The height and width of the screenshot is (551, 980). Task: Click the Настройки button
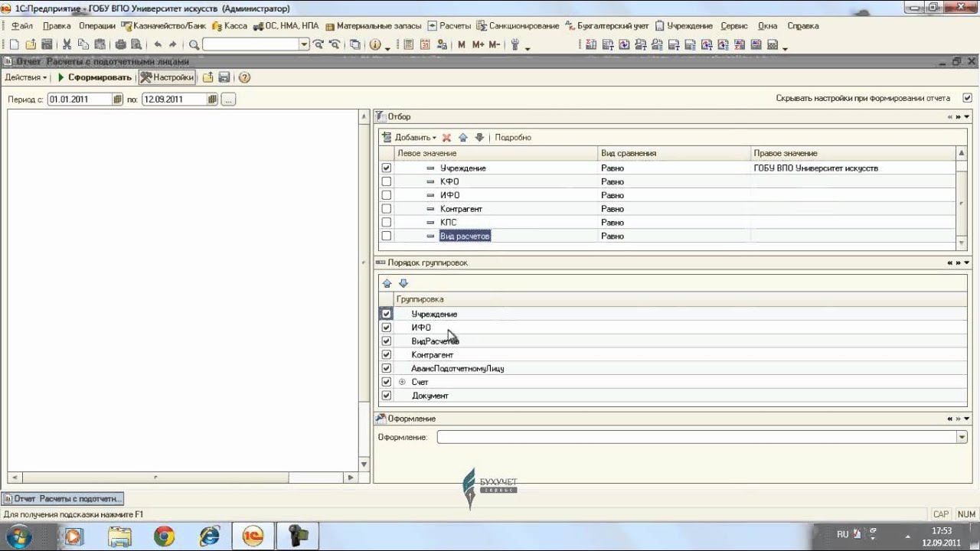click(167, 77)
